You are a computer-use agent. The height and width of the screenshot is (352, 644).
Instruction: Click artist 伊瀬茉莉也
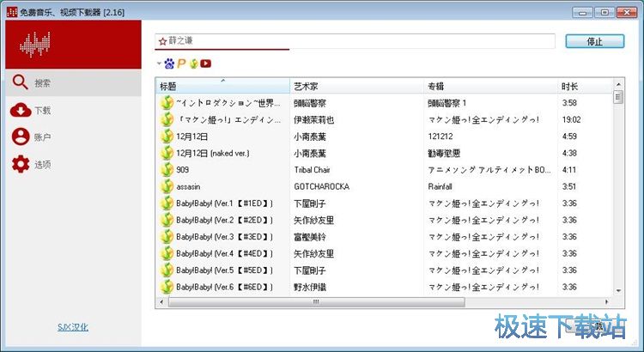(x=313, y=119)
